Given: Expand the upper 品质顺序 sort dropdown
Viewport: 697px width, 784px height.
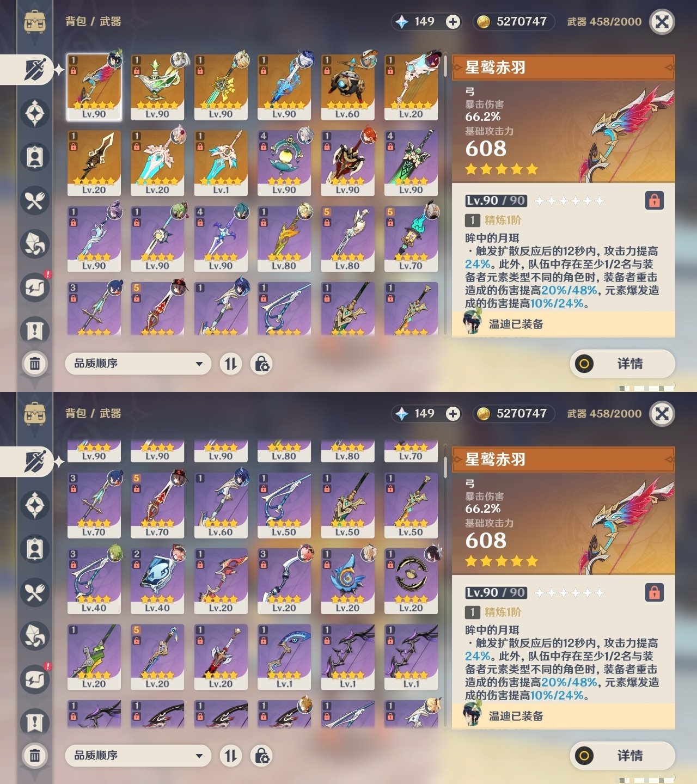Looking at the screenshot, I should point(138,364).
